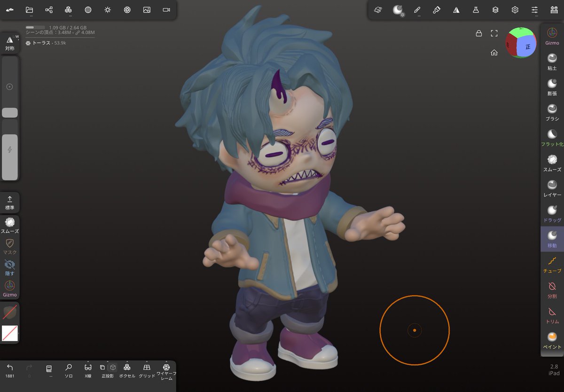This screenshot has width=564, height=392.
Task: Expand options arrow above ボクセル
Action: pos(127,362)
